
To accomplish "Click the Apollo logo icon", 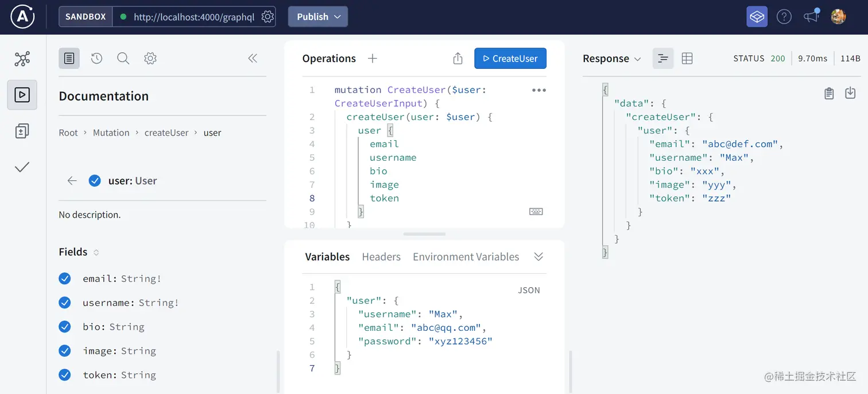I will pyautogui.click(x=22, y=17).
